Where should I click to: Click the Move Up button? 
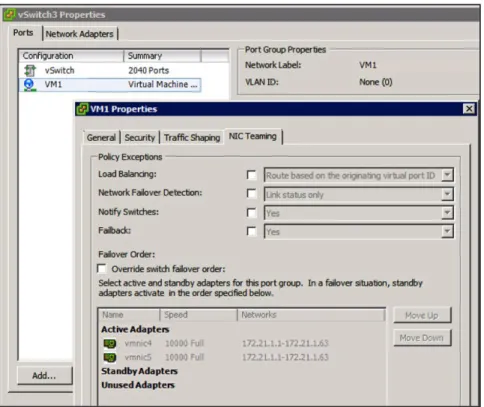point(422,315)
